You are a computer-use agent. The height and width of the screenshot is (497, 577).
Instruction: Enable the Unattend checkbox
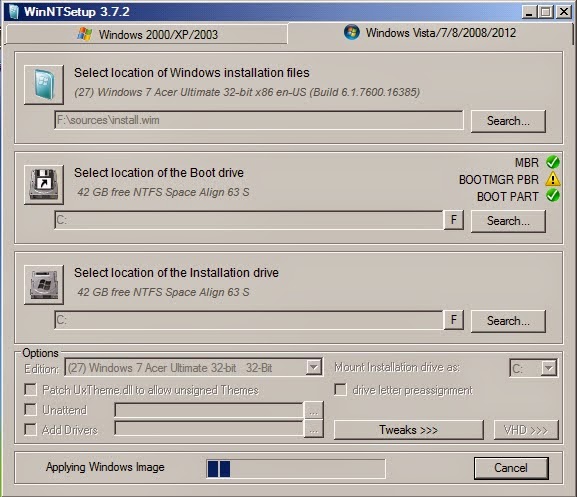coord(31,409)
